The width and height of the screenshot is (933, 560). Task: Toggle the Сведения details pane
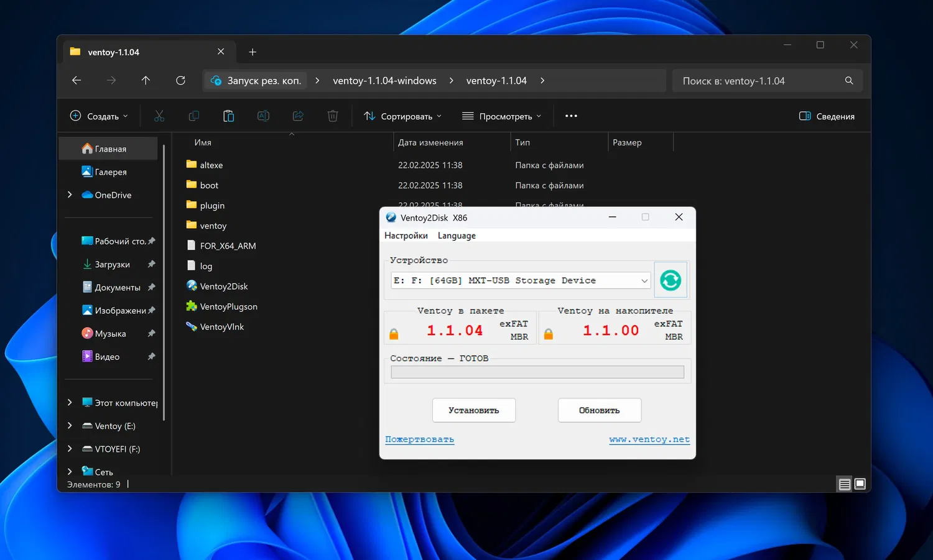tap(827, 116)
